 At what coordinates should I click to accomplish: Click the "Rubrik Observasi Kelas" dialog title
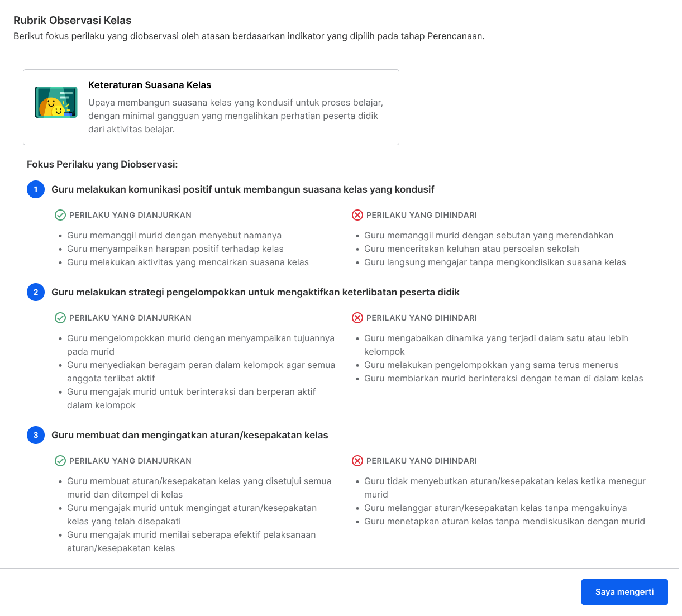[73, 21]
